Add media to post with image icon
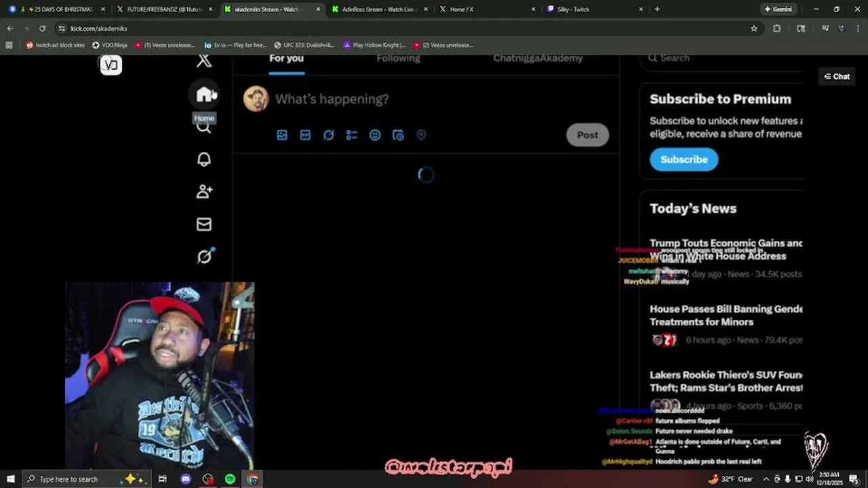This screenshot has height=488, width=868. pyautogui.click(x=282, y=135)
